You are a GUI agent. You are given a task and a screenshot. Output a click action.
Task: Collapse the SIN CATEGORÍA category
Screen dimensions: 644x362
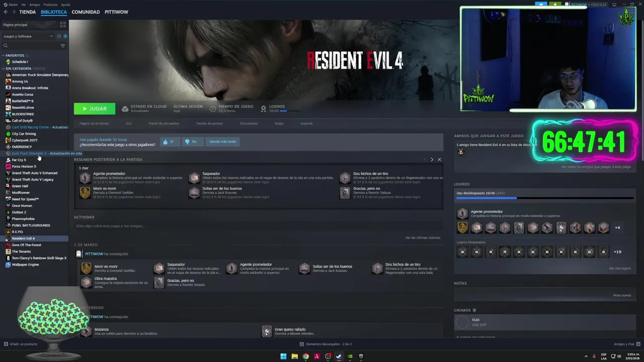(x=4, y=68)
